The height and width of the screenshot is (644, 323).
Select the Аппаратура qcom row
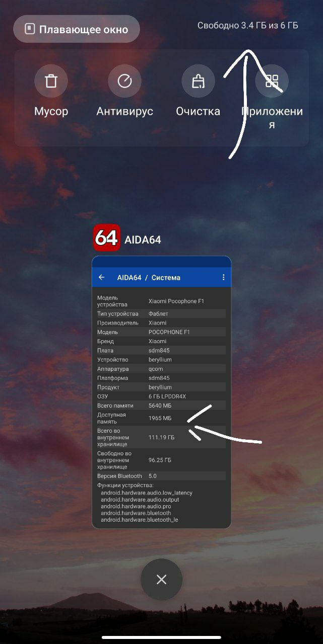pos(161,369)
